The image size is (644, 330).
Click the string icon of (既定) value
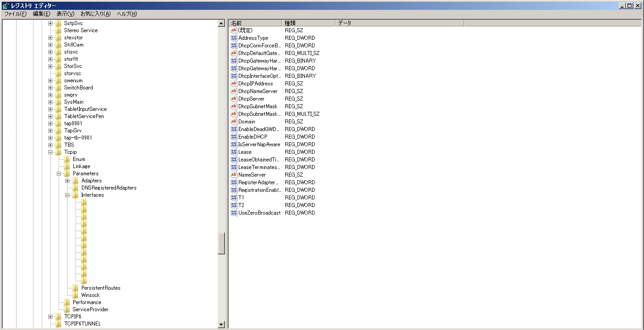click(233, 30)
